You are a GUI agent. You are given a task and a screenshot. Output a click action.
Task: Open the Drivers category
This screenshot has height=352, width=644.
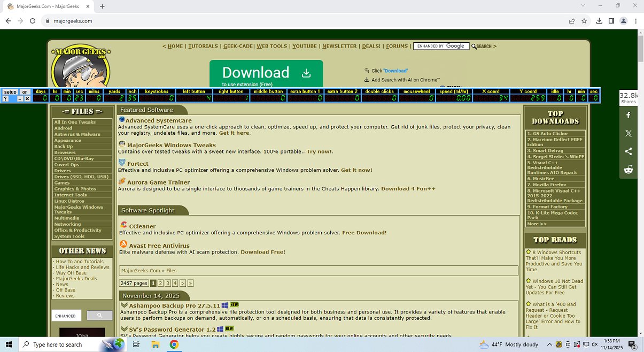click(x=62, y=171)
